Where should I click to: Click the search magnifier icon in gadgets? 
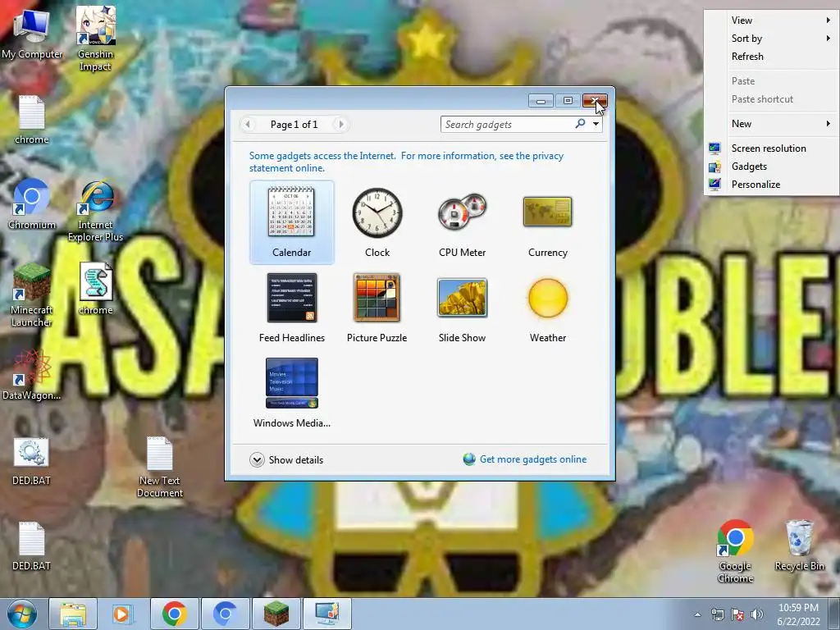coord(580,124)
